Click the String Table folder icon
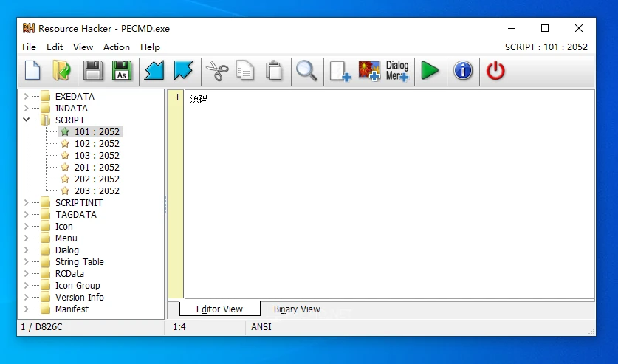618x364 pixels. point(45,261)
